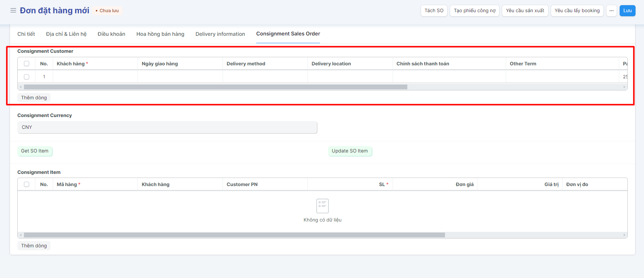Image resolution: width=644 pixels, height=278 pixels.
Task: Open Khách hàng field in row 1
Action: point(95,77)
